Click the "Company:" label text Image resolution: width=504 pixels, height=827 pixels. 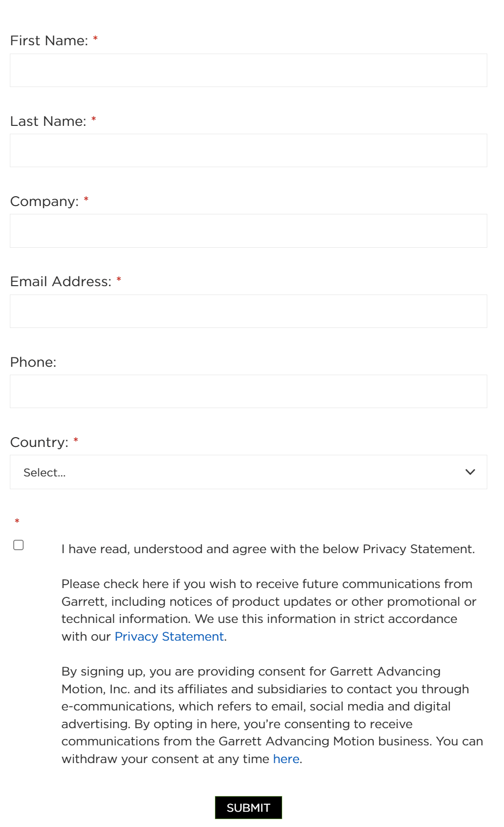click(x=44, y=201)
